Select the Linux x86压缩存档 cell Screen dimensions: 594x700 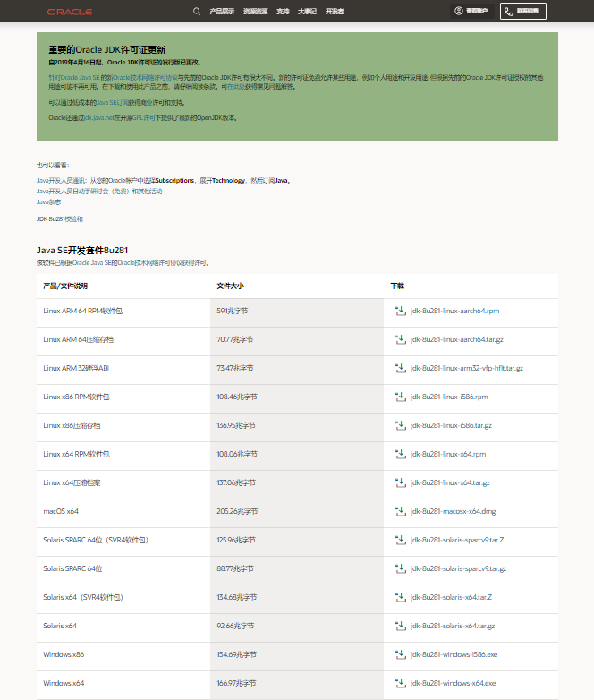point(123,427)
